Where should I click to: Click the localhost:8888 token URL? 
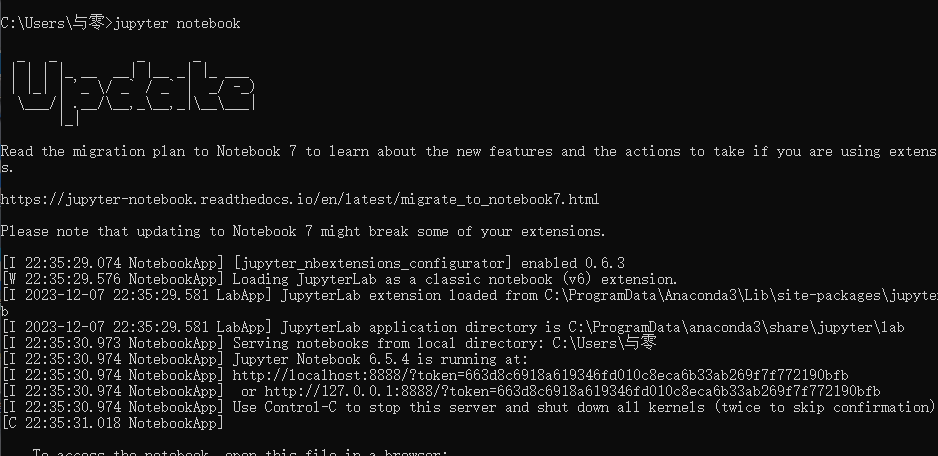coord(540,375)
